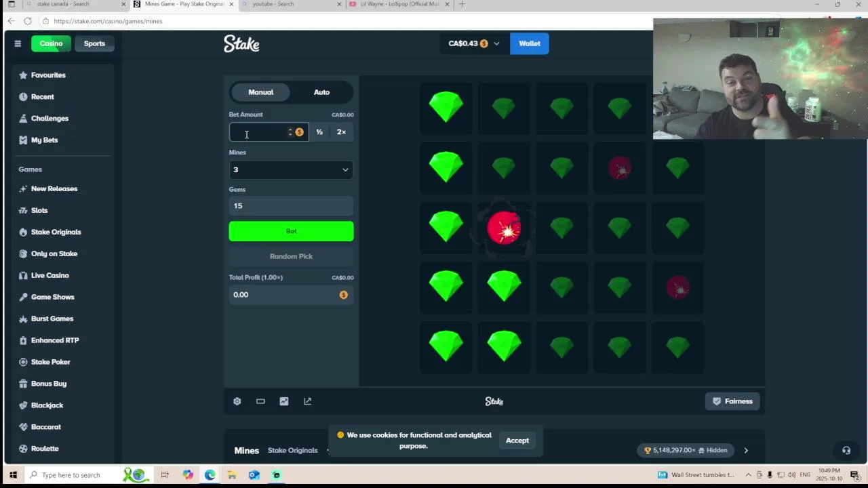Switch to Auto betting mode

(321, 92)
